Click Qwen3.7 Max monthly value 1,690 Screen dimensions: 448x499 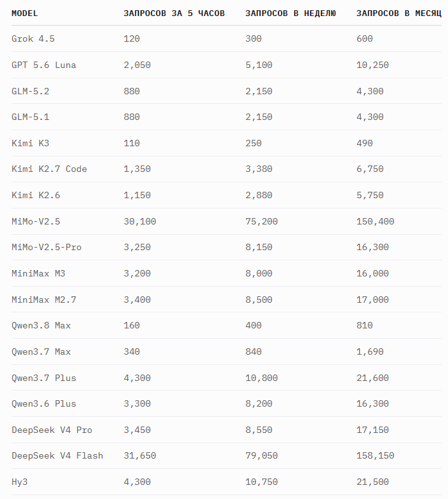(370, 351)
